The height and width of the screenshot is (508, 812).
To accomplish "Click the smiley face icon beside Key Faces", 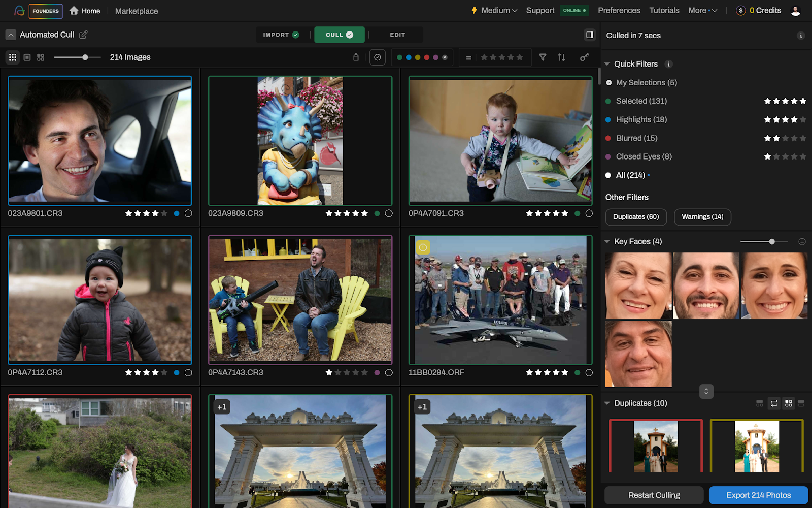I will pyautogui.click(x=802, y=242).
